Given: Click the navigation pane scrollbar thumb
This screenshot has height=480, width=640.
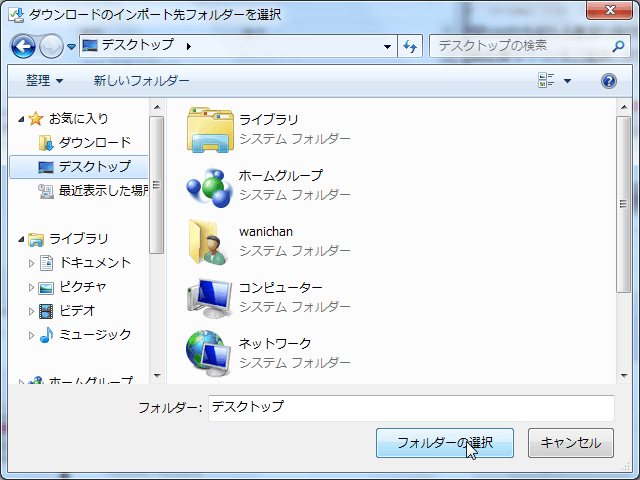Looking at the screenshot, I should (157, 185).
